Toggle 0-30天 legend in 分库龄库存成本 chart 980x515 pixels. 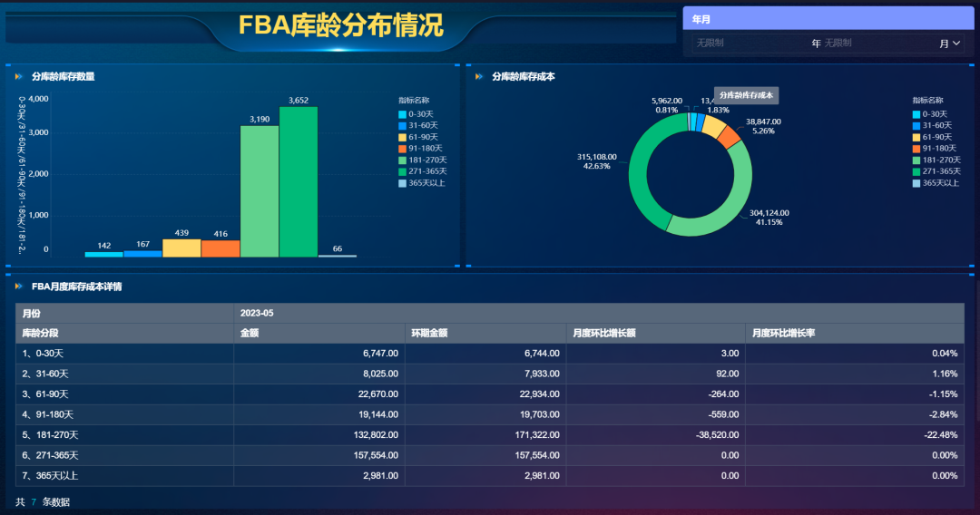point(930,114)
